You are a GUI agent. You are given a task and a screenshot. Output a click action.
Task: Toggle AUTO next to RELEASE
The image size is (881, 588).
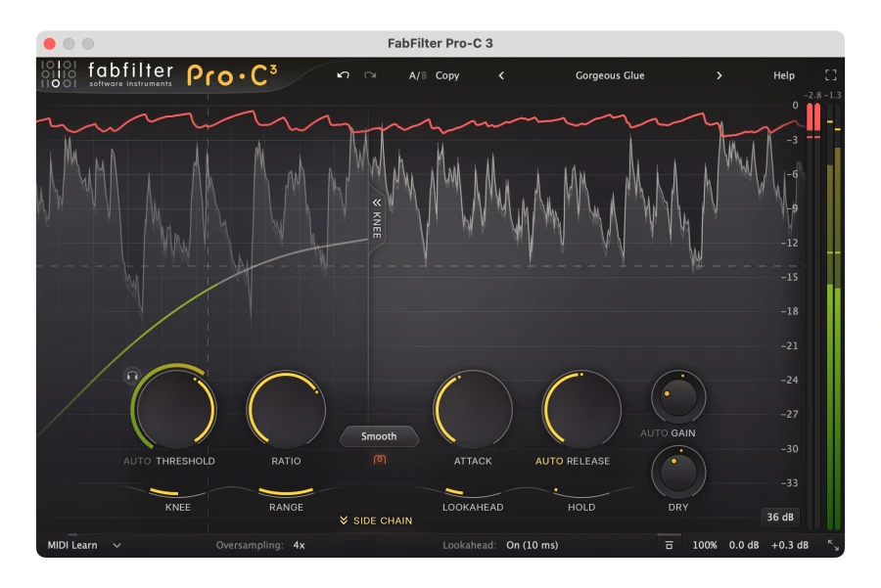pos(549,461)
